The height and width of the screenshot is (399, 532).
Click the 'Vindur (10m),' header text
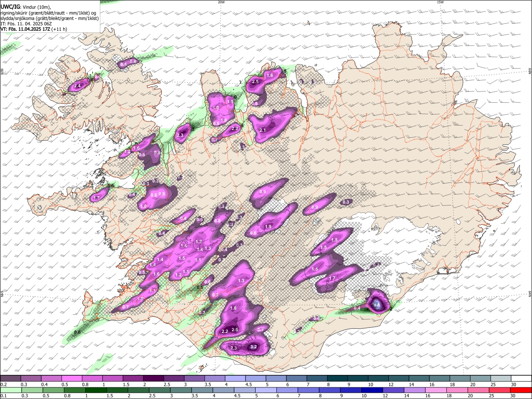pyautogui.click(x=36, y=7)
